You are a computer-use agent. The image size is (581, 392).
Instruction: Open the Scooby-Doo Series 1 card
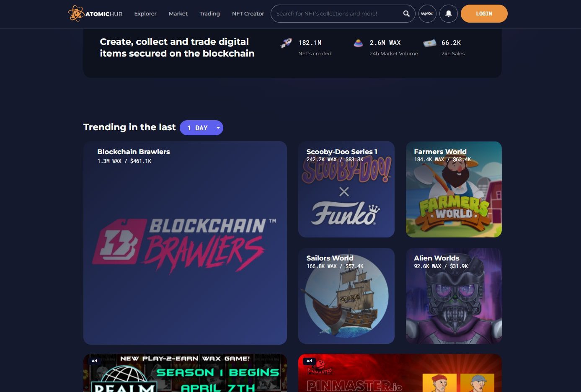[346, 189]
